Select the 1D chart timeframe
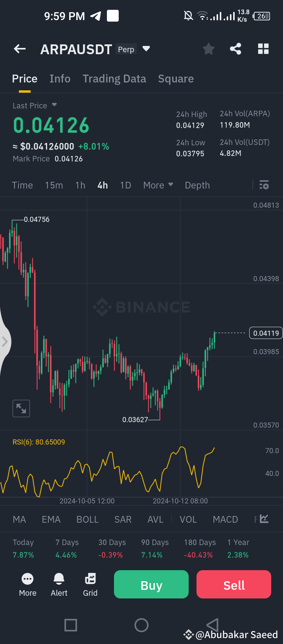 pos(125,185)
